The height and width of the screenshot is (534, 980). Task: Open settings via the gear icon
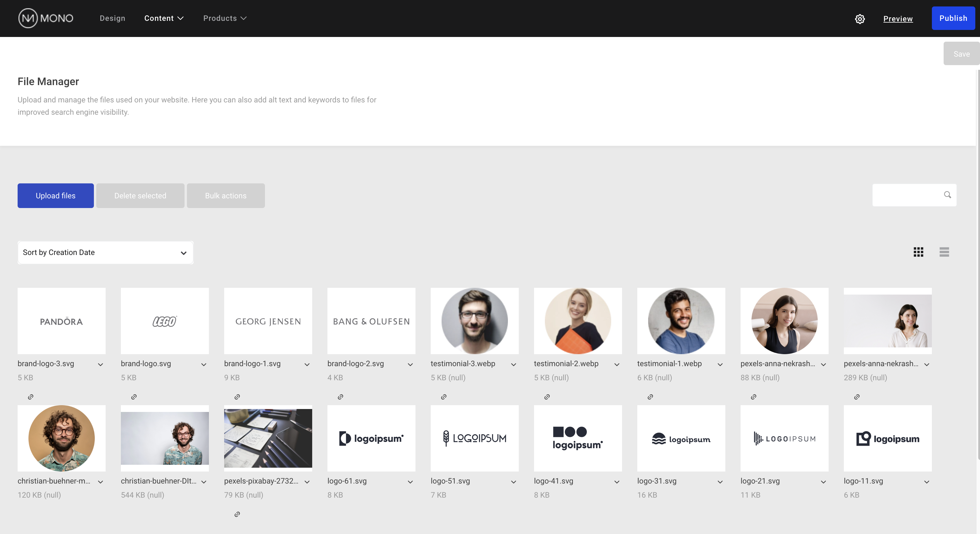click(860, 19)
